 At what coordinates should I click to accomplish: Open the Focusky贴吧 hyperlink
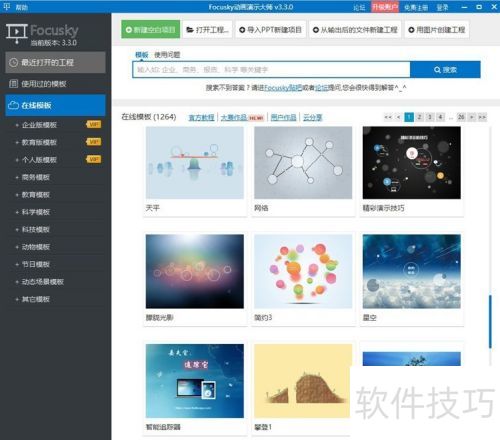point(283,88)
